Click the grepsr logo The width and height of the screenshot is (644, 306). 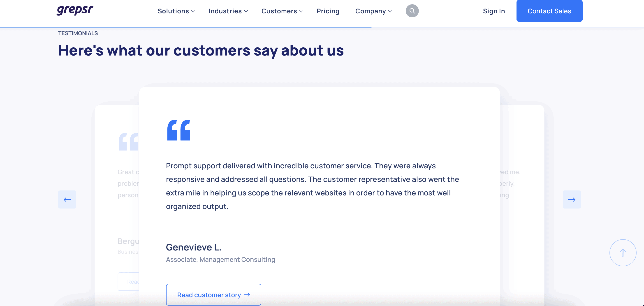tap(75, 11)
